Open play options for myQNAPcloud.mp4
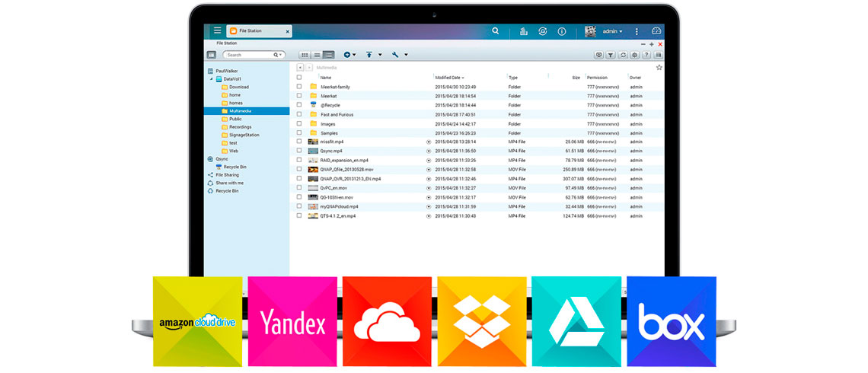 (x=429, y=206)
